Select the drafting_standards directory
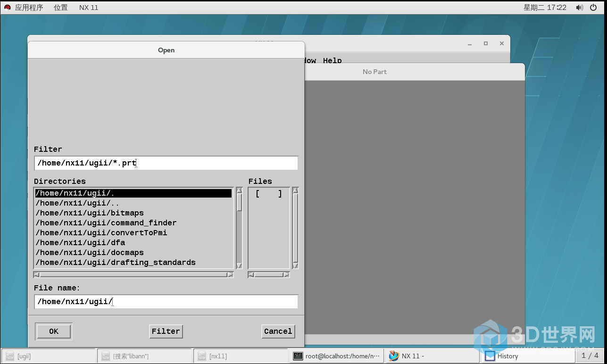Viewport: 607px width, 364px height. pos(133,263)
